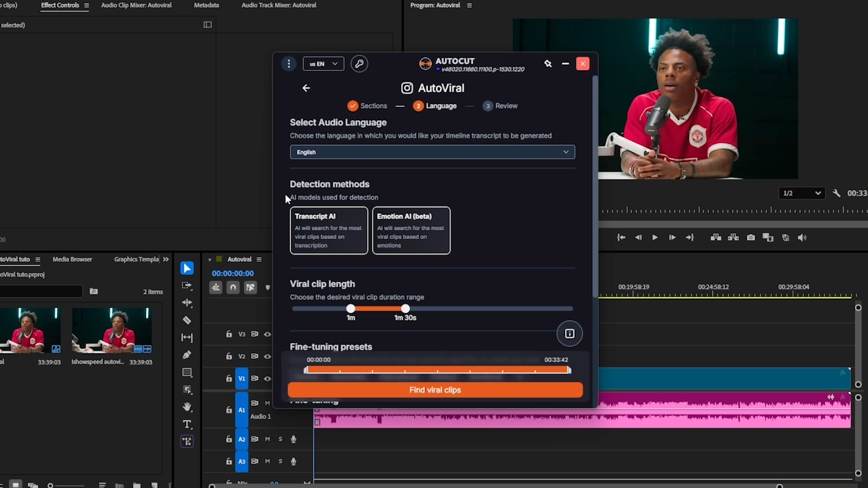Solo audio track A3

coord(280,461)
